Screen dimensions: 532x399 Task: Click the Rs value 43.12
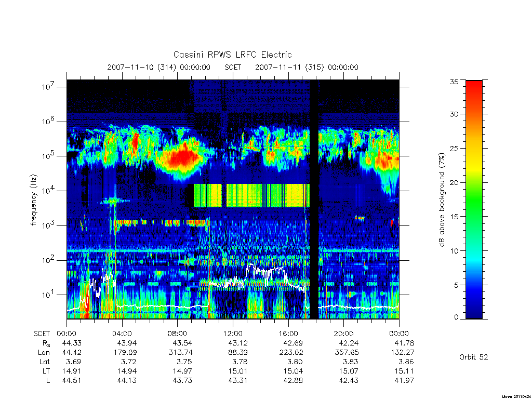click(238, 343)
